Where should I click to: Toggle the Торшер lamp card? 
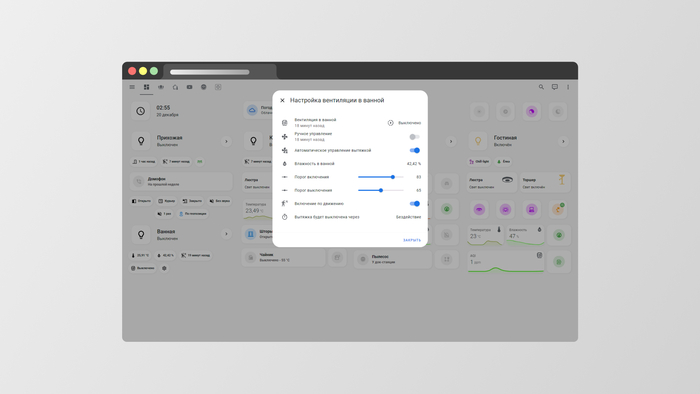pyautogui.click(x=545, y=183)
